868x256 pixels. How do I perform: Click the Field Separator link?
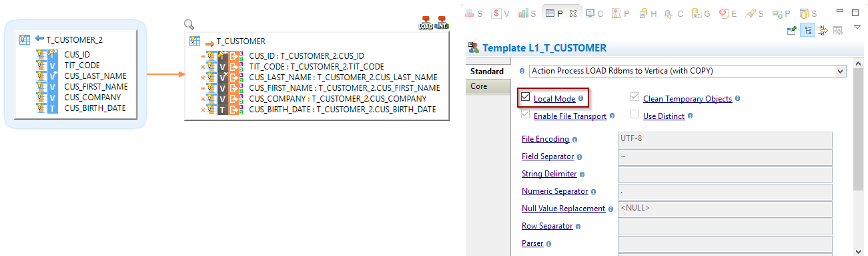pyautogui.click(x=548, y=157)
